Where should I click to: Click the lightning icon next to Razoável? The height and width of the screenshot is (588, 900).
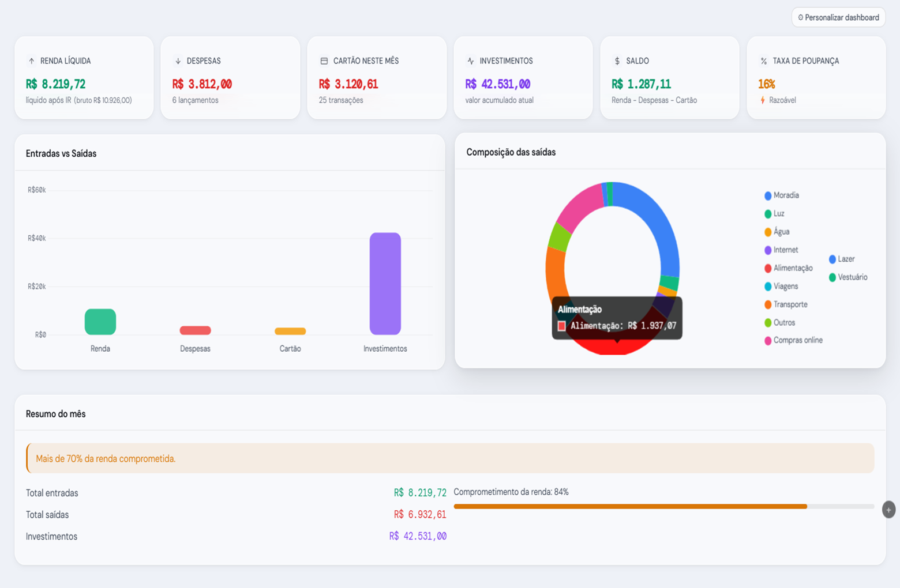[763, 100]
